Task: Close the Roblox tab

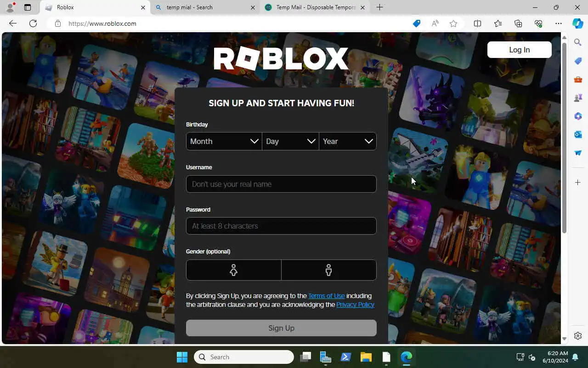Action: pos(143,7)
